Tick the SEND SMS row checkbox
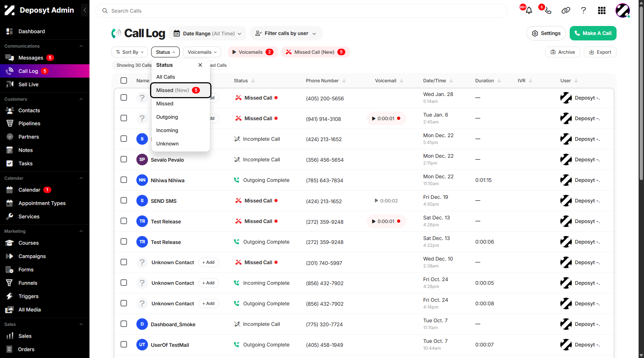 (x=124, y=200)
